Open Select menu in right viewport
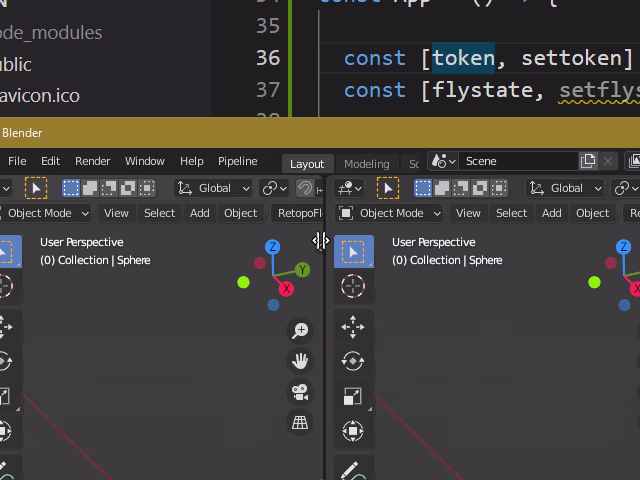The height and width of the screenshot is (480, 640). point(511,213)
